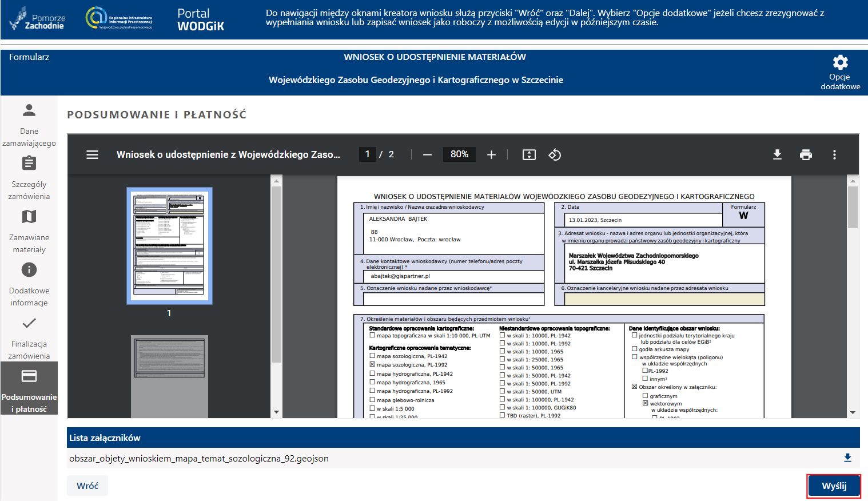The height and width of the screenshot is (501, 868).
Task: Zoom out the PDF with minus icon
Action: (427, 154)
